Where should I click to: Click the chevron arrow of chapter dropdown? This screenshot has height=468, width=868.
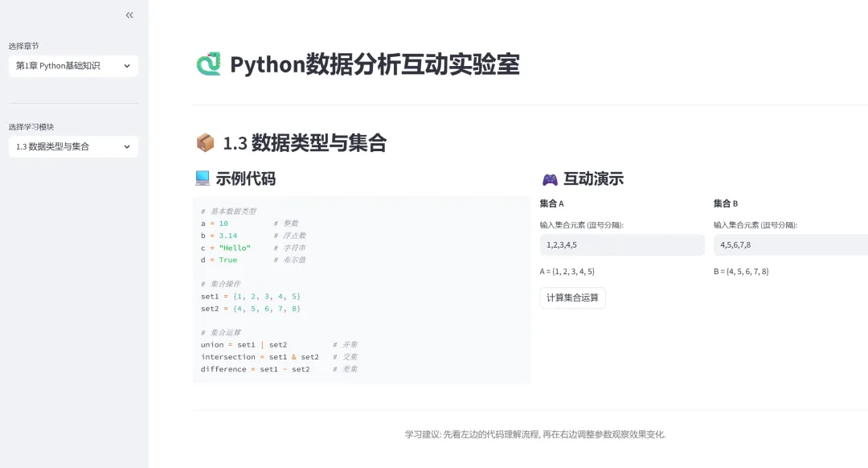click(x=127, y=66)
